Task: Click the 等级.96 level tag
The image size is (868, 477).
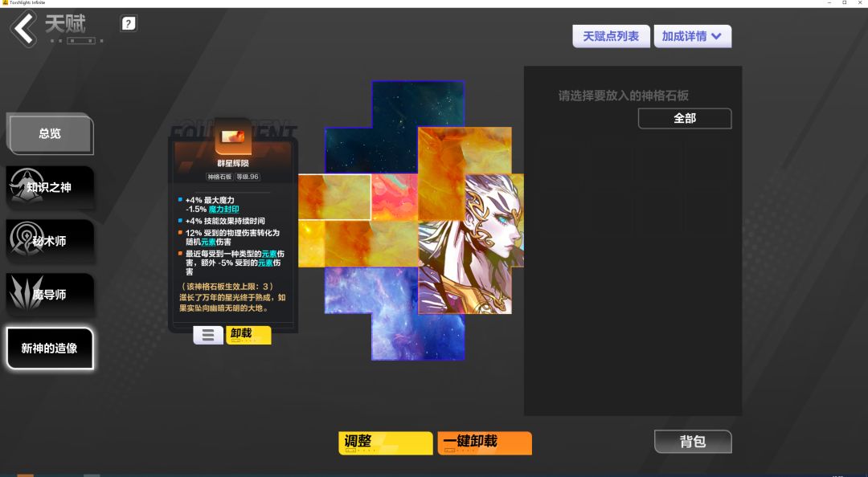Action: pos(248,177)
